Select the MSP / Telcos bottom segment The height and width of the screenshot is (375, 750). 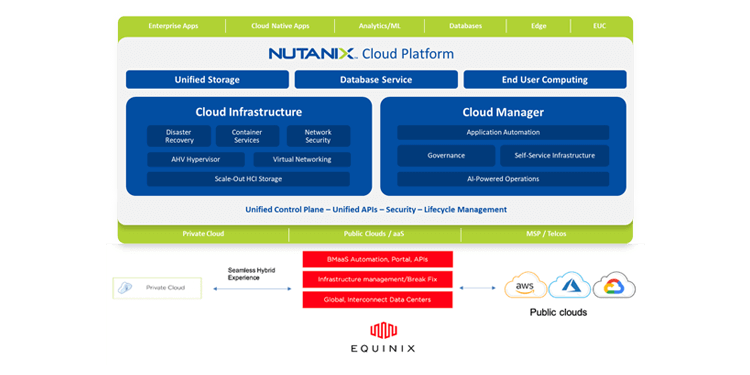pyautogui.click(x=546, y=234)
